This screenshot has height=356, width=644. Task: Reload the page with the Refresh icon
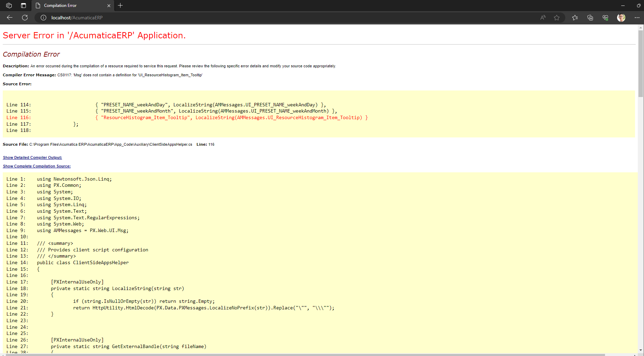[x=25, y=18]
